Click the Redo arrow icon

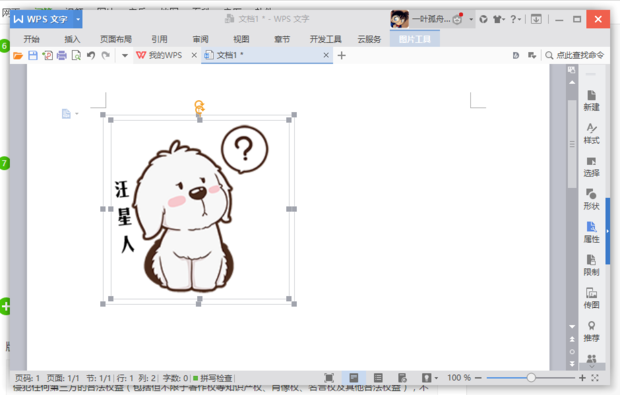point(106,55)
